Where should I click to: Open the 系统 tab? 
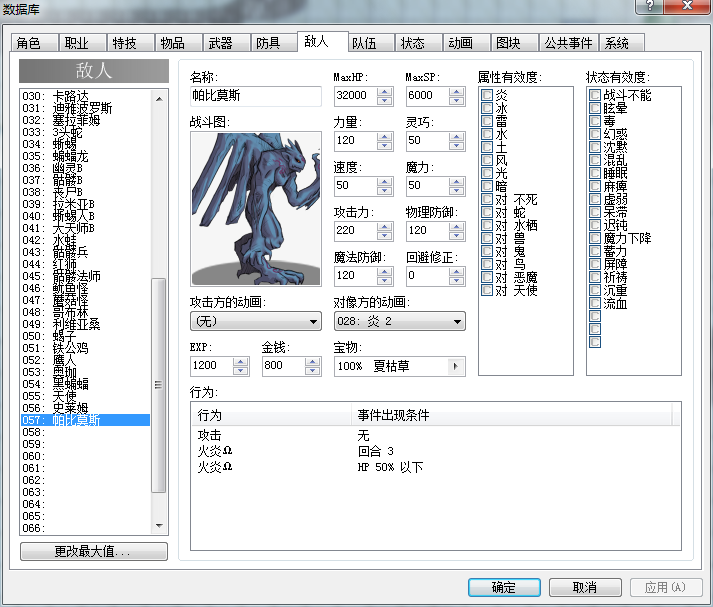click(x=622, y=43)
